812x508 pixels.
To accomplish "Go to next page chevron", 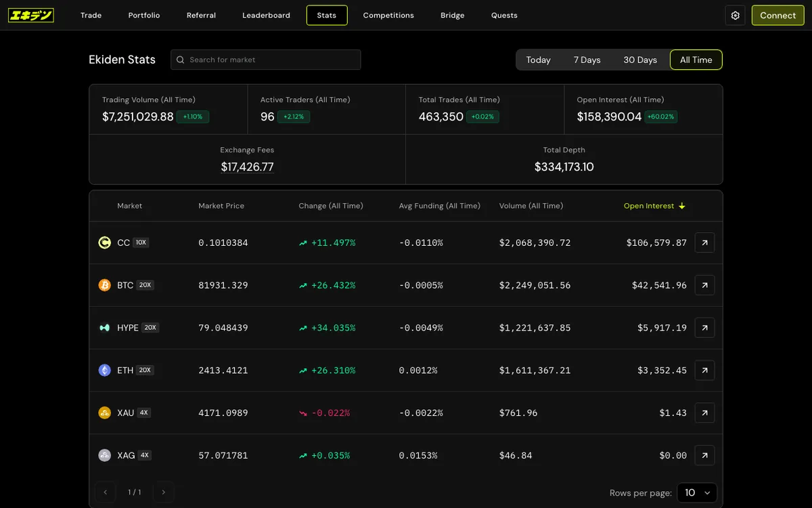I will tap(163, 492).
